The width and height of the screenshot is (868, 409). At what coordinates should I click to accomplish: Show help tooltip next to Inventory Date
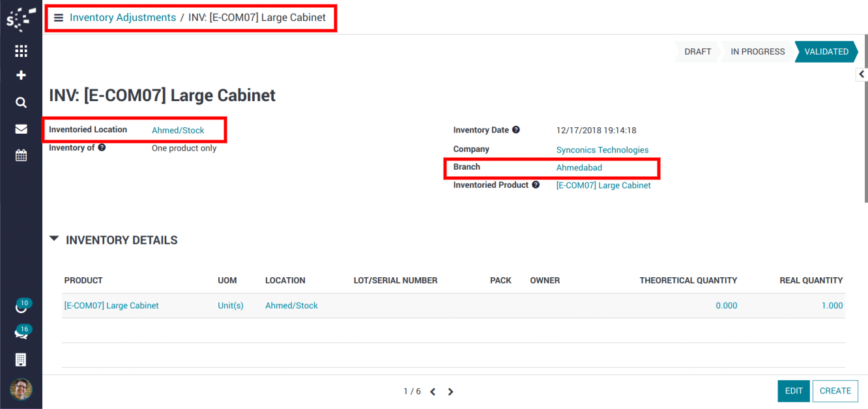click(516, 130)
